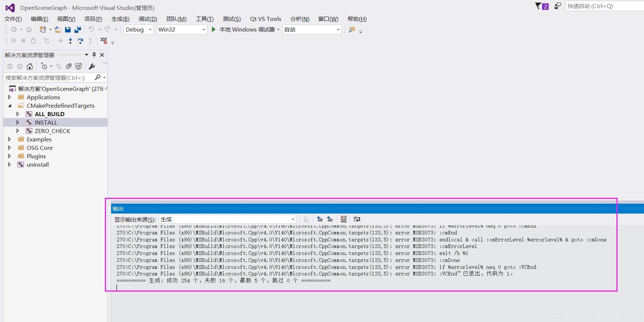Screen dimensions: 644x322
Task: Open the 自动 debugger type dropdown
Action: 312,30
